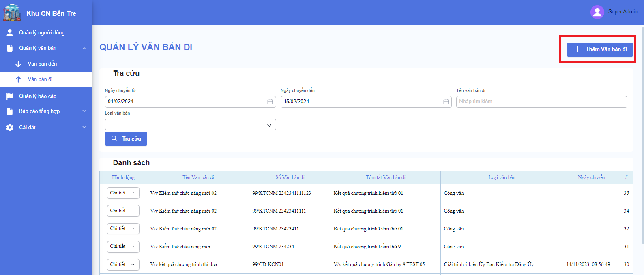Open more-actions ellipsis for row 31
This screenshot has height=275, width=644.
[134, 247]
